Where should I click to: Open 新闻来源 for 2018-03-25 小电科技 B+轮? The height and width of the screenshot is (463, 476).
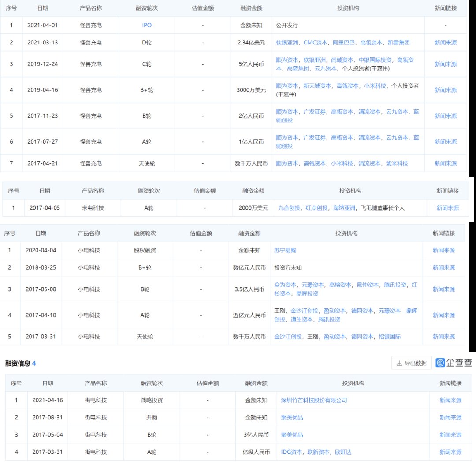(x=443, y=267)
